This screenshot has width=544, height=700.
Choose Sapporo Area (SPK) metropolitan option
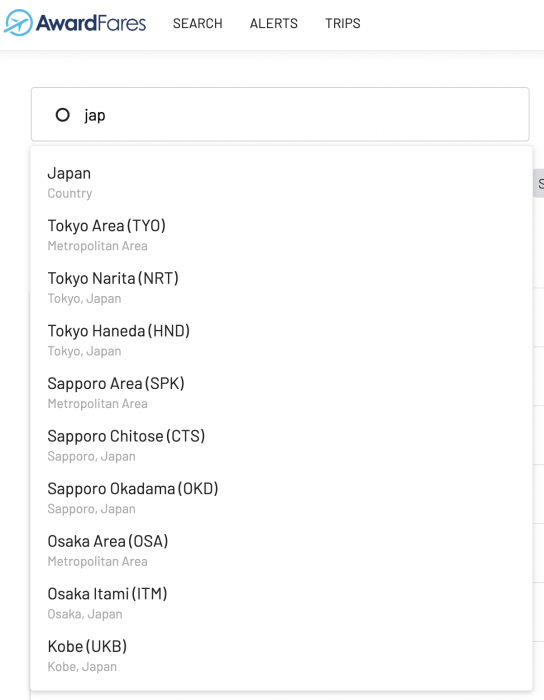coord(281,393)
